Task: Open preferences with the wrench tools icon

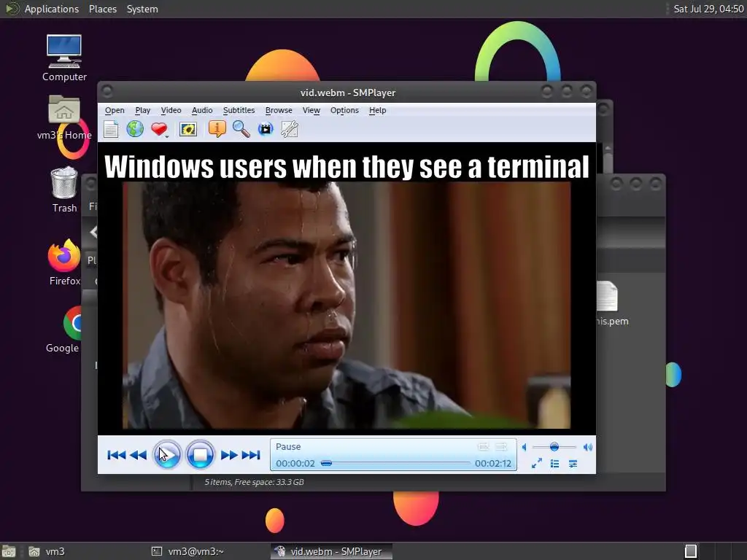Action: click(290, 129)
